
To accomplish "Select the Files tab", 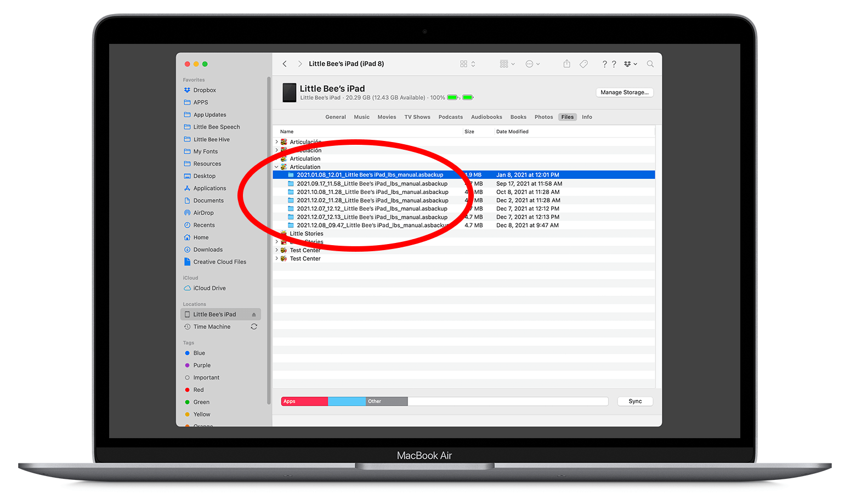I will [x=568, y=117].
